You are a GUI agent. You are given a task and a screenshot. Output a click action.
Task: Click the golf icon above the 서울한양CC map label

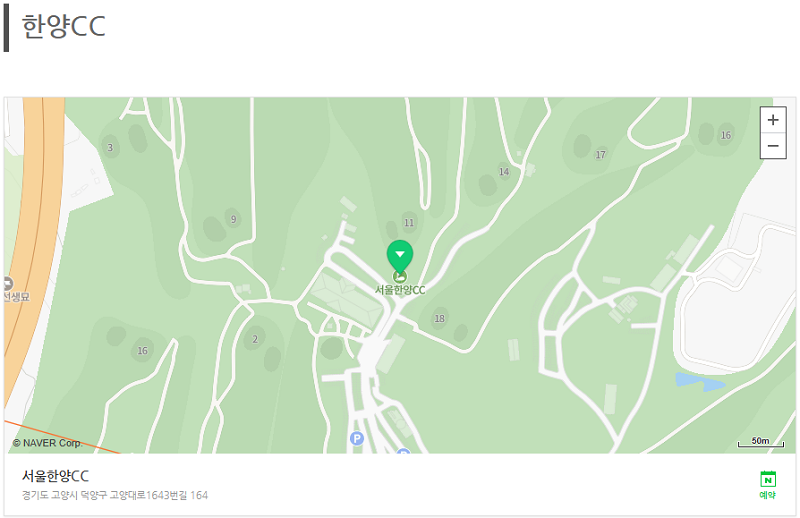pyautogui.click(x=400, y=277)
